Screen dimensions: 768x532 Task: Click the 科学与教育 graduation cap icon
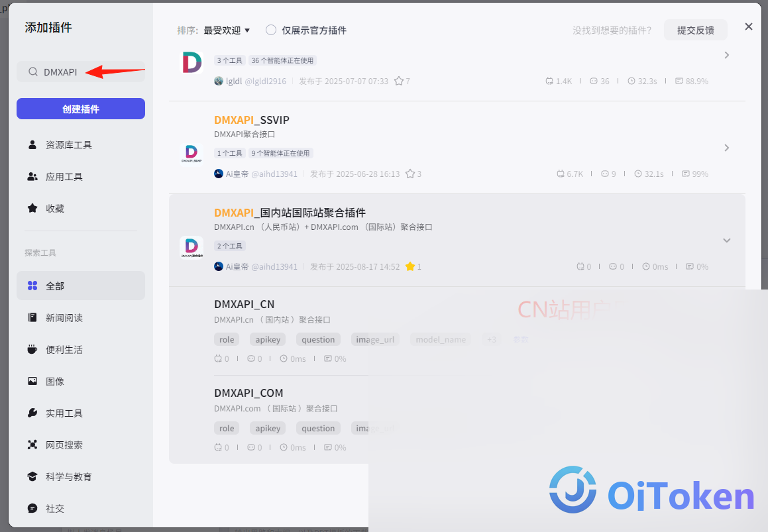(32, 476)
